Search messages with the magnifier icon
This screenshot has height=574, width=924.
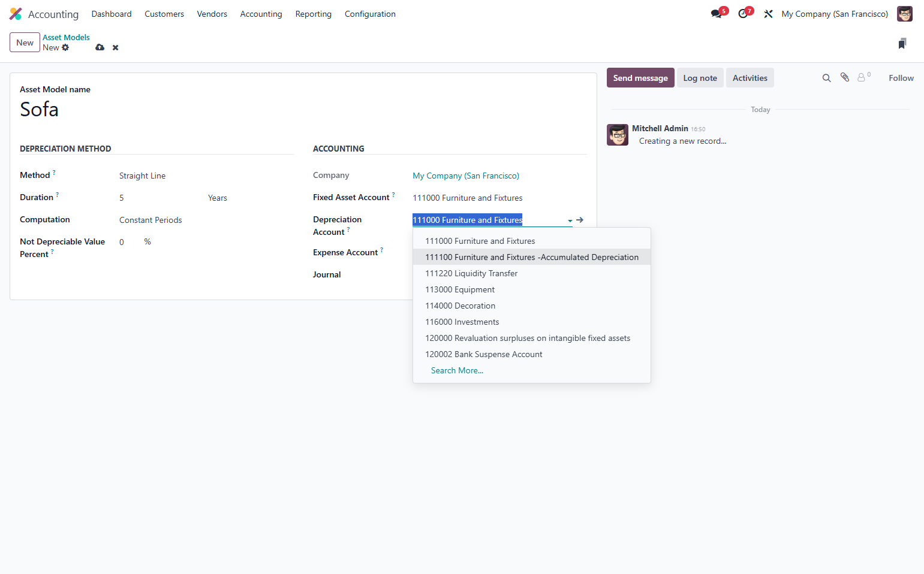[x=826, y=78]
